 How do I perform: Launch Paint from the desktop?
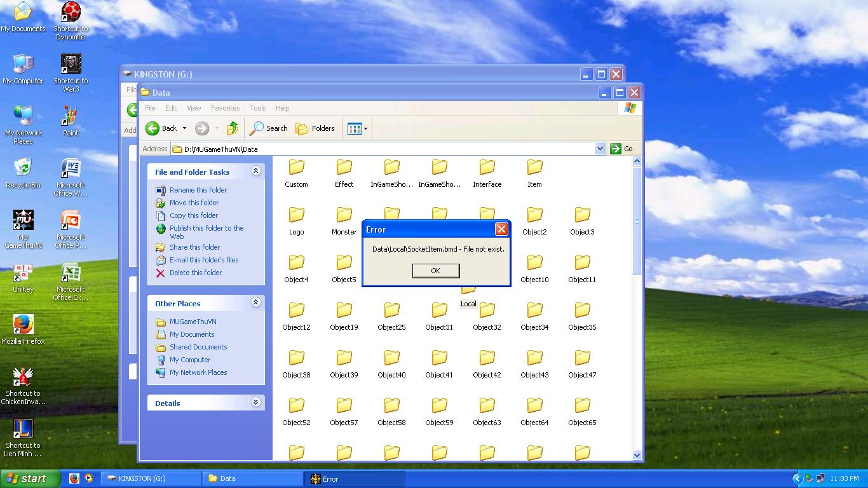pos(71,121)
